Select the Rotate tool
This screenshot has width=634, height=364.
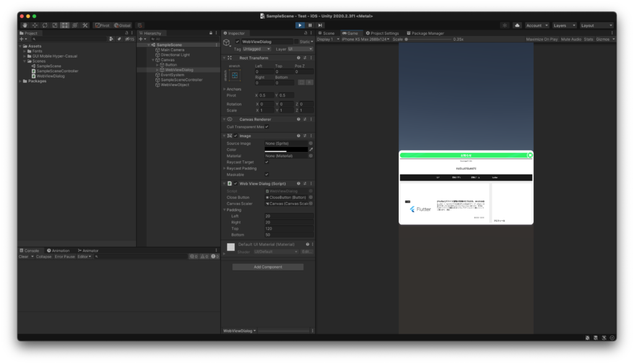[45, 25]
